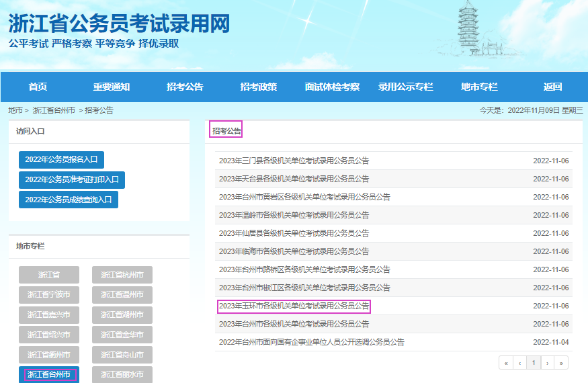Choose 浙江省宁波市 in the 地市专栏 panel
Viewport: 588px width, 383px height.
pos(49,295)
